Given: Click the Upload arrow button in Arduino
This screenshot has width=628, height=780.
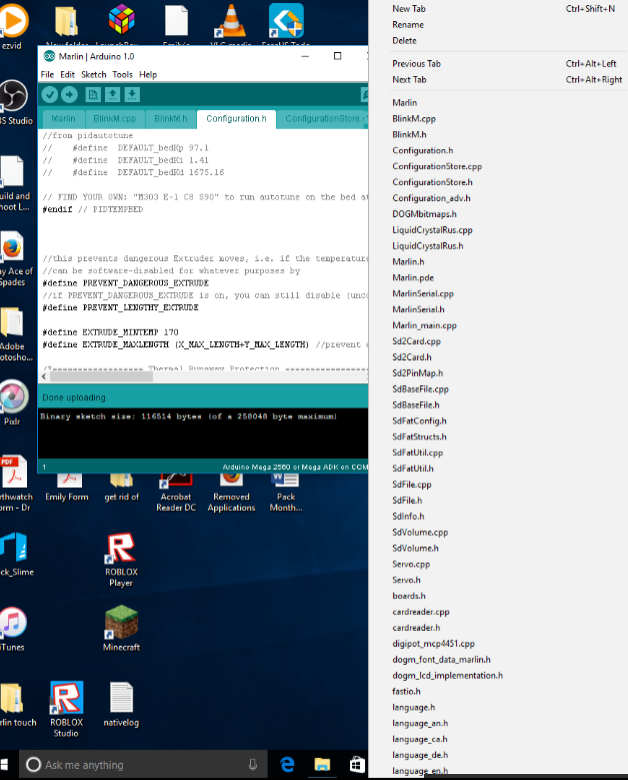Looking at the screenshot, I should (x=69, y=94).
